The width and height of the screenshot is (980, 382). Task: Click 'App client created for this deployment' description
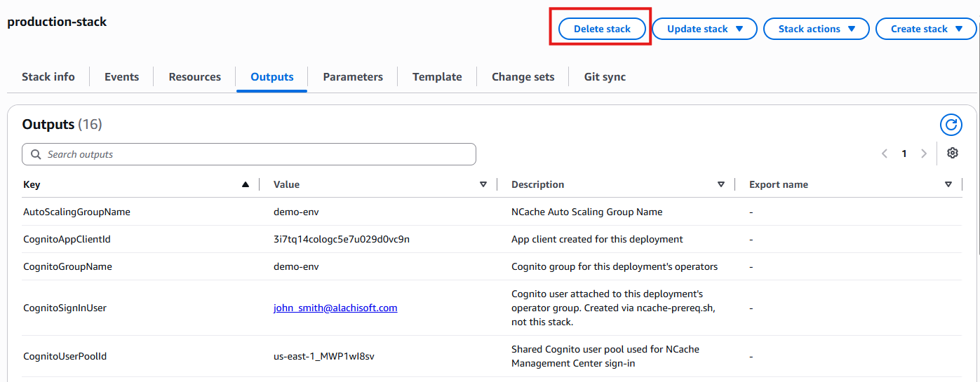(597, 239)
